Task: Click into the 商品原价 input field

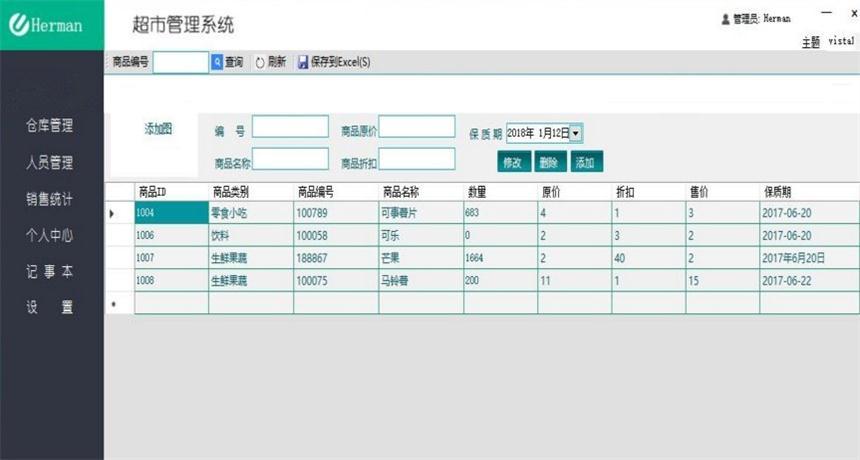Action: 417,127
